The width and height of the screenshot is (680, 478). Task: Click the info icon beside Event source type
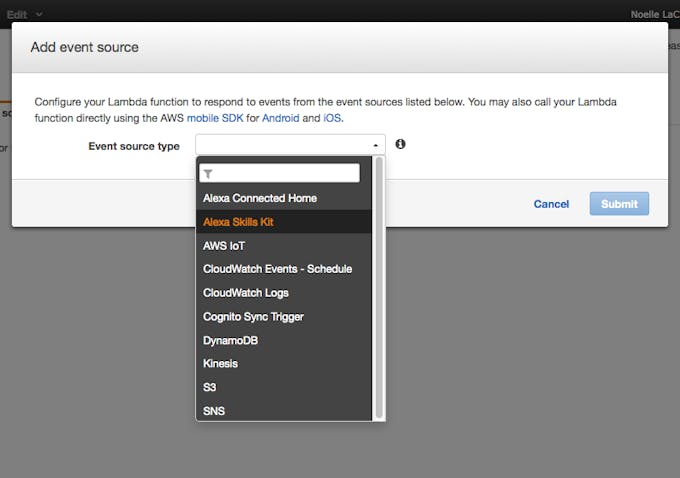coord(400,144)
